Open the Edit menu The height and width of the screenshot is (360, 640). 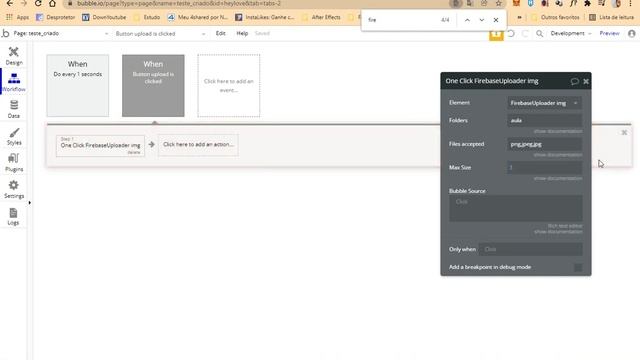pos(220,33)
